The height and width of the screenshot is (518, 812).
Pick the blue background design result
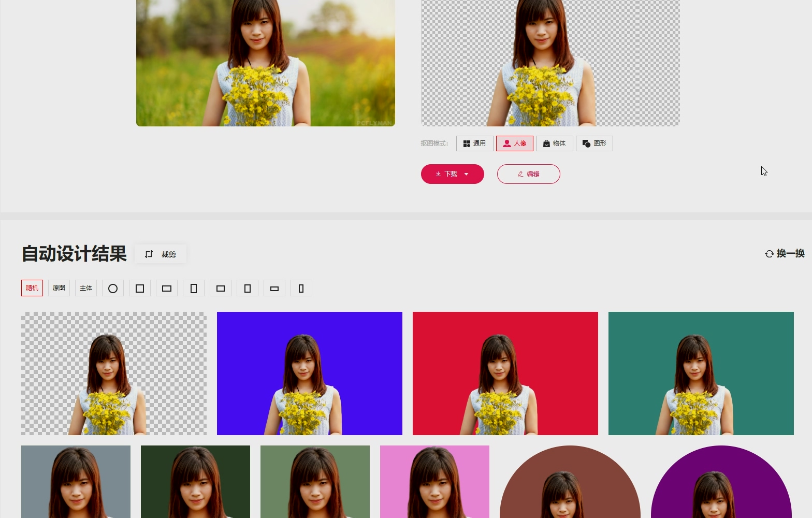pyautogui.click(x=310, y=373)
